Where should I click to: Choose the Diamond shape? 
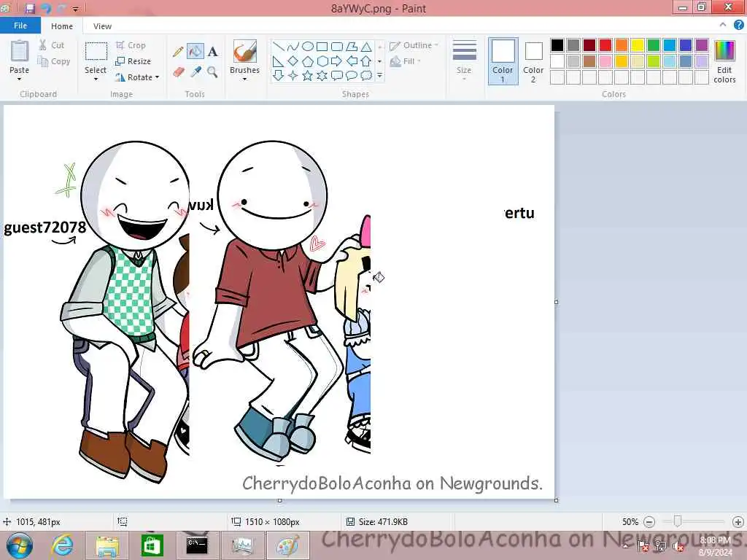293,61
